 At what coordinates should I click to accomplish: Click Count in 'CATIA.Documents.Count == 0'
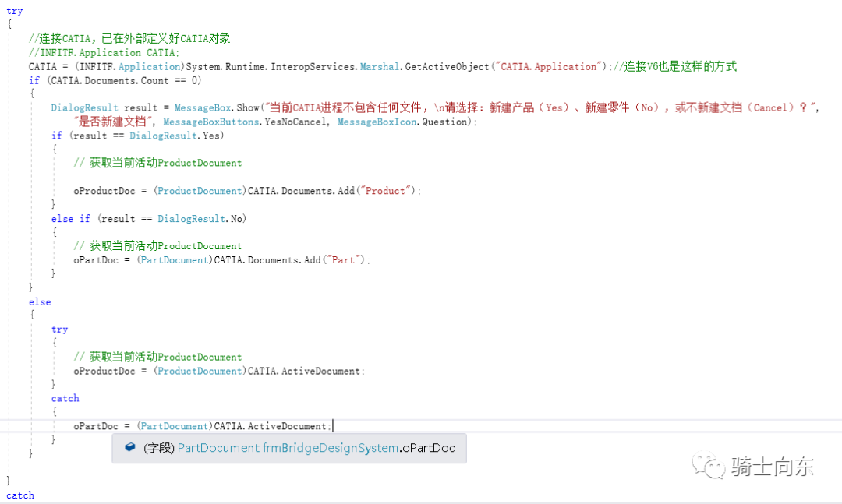coord(154,80)
